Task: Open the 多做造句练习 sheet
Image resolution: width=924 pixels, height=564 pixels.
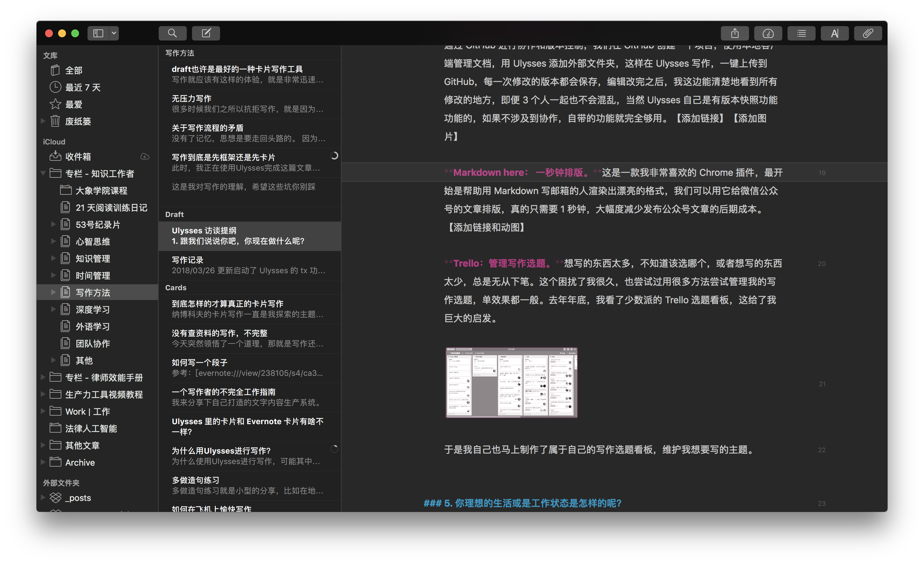Action: tap(250, 485)
